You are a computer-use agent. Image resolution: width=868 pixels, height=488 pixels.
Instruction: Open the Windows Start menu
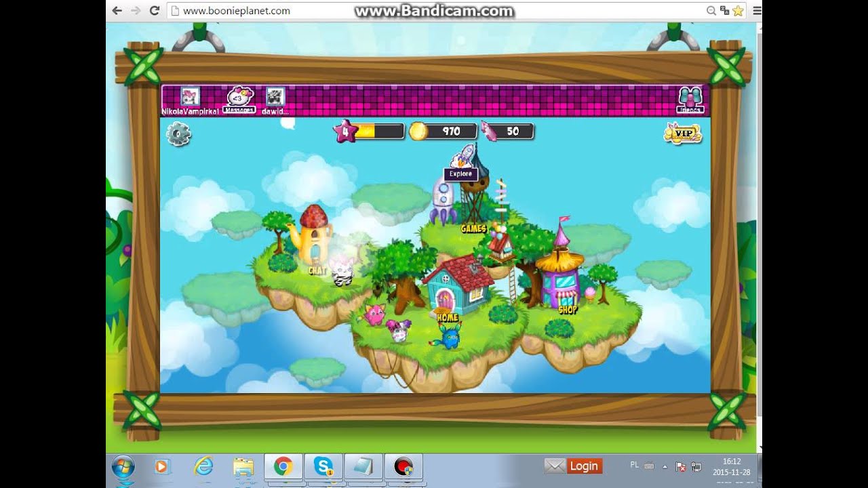click(x=123, y=467)
